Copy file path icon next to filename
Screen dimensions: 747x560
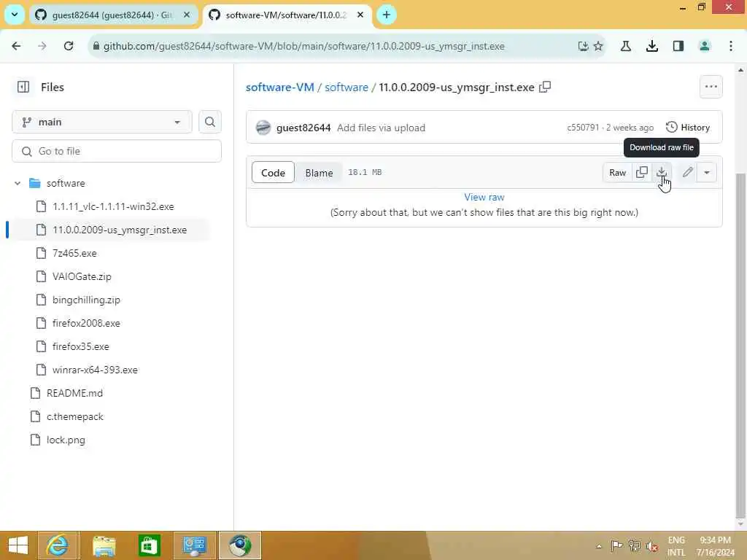pos(545,87)
